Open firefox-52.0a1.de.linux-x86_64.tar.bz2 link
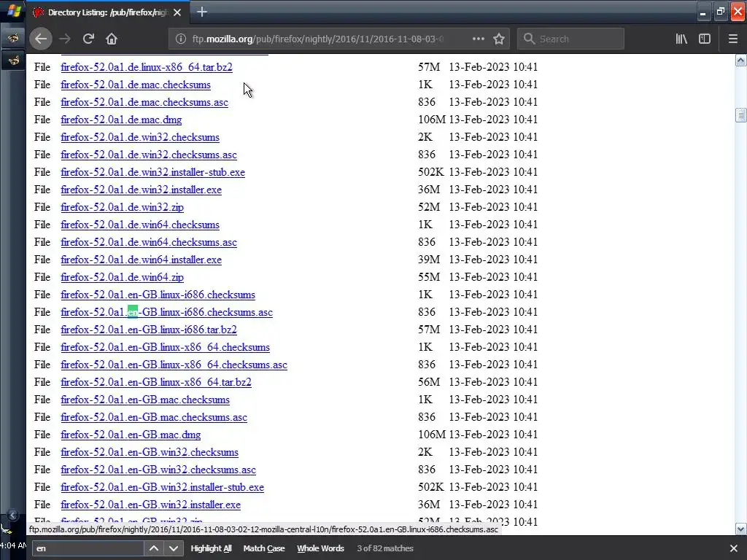 tap(147, 67)
